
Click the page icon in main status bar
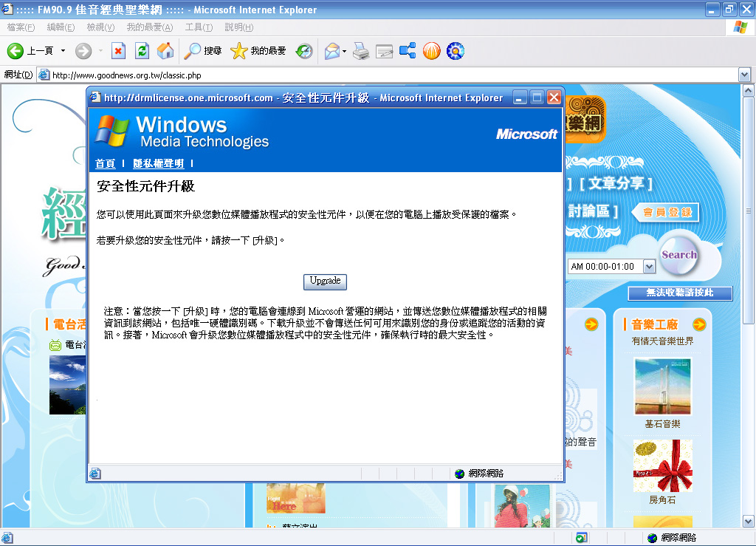[x=7, y=538]
